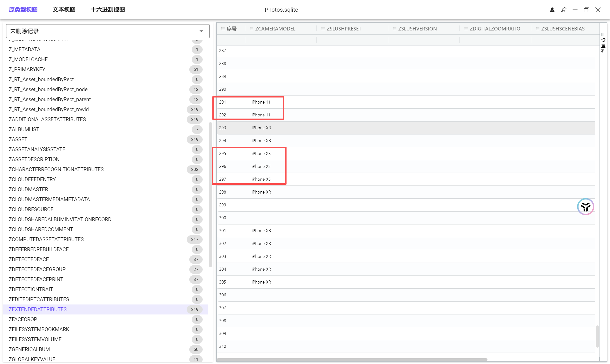This screenshot has height=364, width=610.
Task: Open ZSLUSHVERSION column menu icon
Action: pos(394,29)
